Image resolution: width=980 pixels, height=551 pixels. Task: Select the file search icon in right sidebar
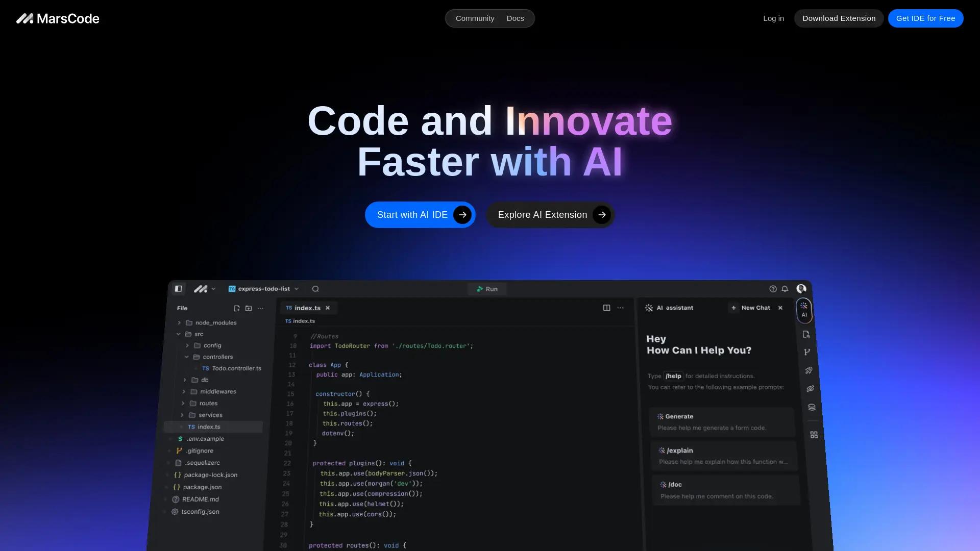pyautogui.click(x=806, y=335)
